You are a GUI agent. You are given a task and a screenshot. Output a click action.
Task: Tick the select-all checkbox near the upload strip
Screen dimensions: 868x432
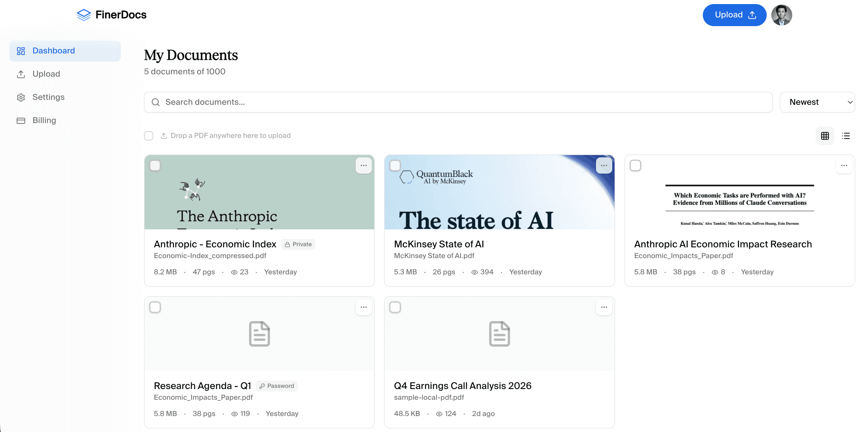pyautogui.click(x=148, y=136)
